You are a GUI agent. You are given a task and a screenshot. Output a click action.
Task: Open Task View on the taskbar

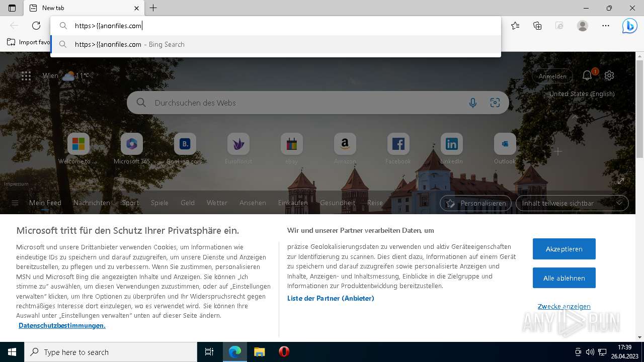tap(209, 352)
